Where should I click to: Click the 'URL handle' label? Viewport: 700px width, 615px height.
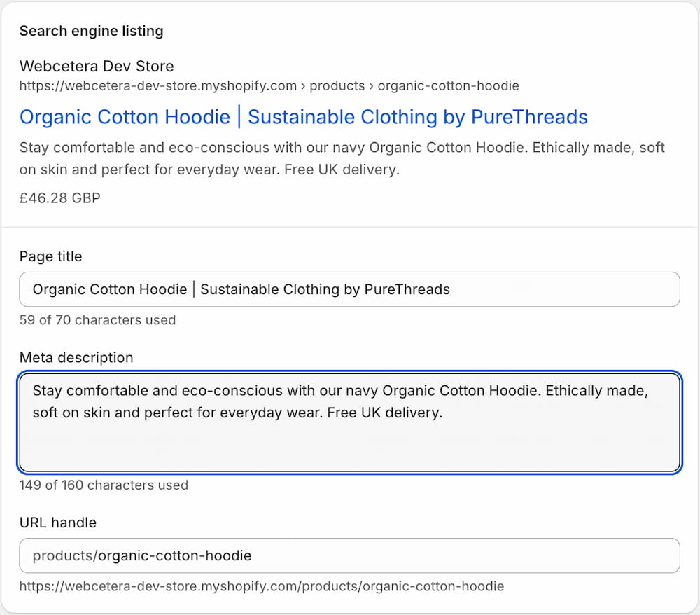point(58,523)
